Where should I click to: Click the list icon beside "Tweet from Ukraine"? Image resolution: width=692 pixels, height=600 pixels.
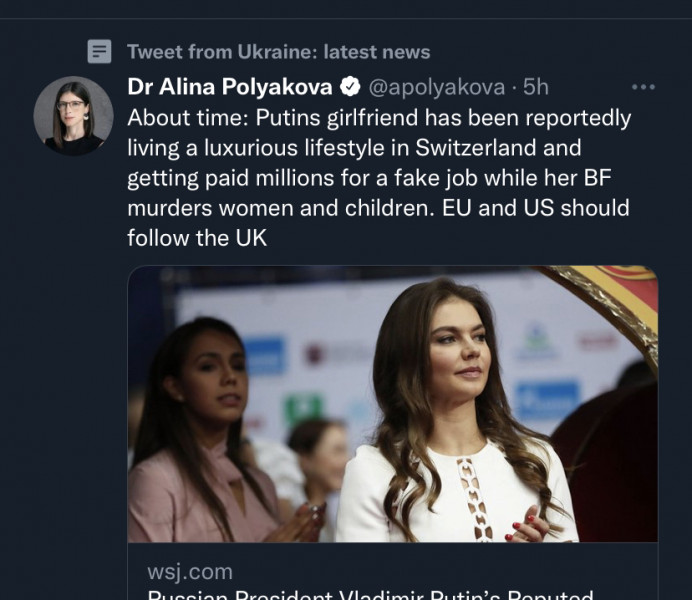[x=98, y=51]
